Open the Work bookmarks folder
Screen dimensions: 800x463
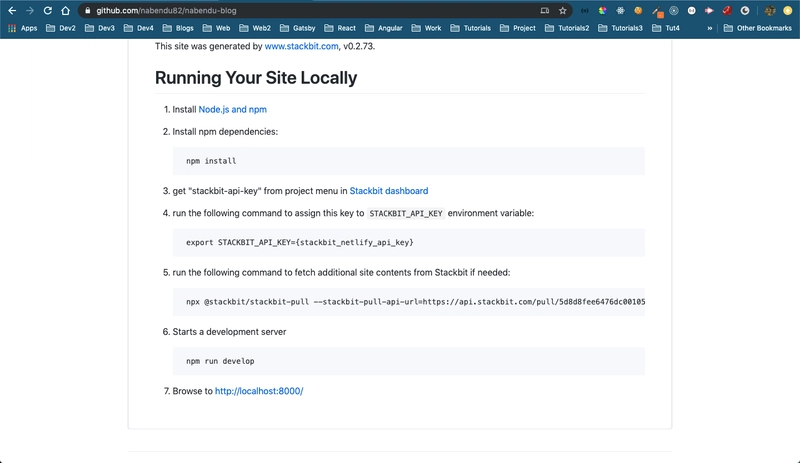(427, 28)
